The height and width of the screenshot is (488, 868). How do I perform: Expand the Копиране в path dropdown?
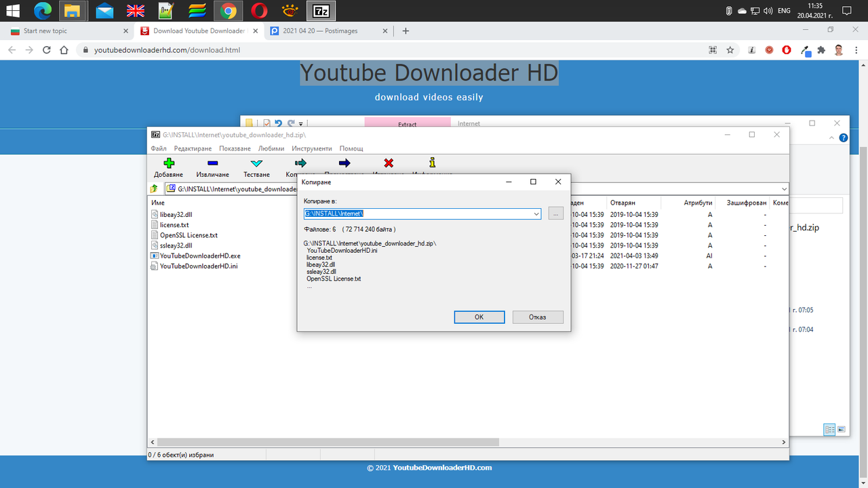tap(536, 213)
